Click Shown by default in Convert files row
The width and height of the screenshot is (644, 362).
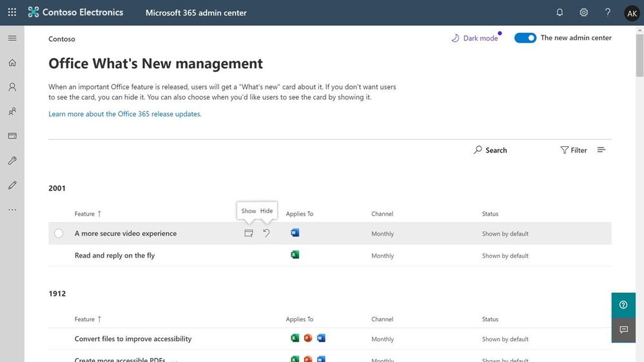pos(505,339)
